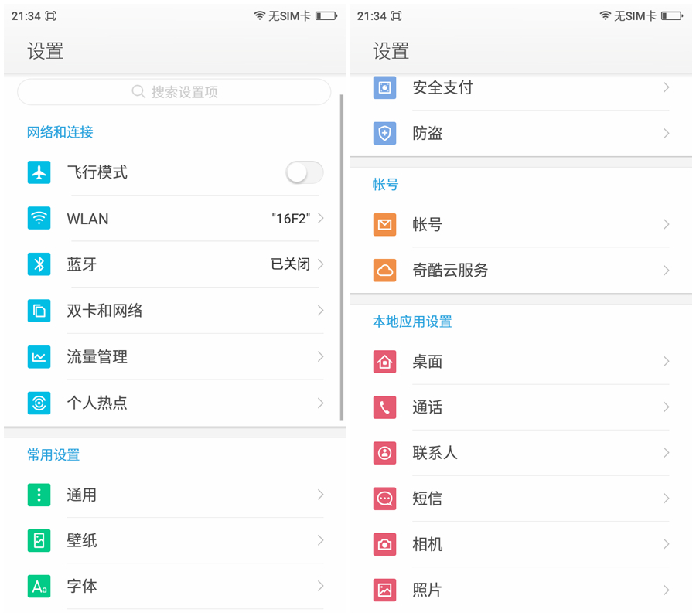Select the 短信 messaging icon

coord(384,499)
